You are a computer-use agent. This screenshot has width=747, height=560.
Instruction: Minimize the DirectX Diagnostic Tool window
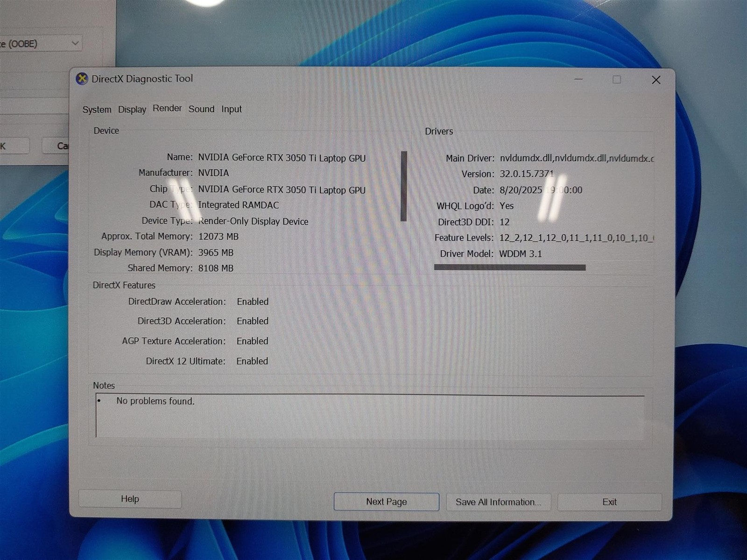pos(578,79)
